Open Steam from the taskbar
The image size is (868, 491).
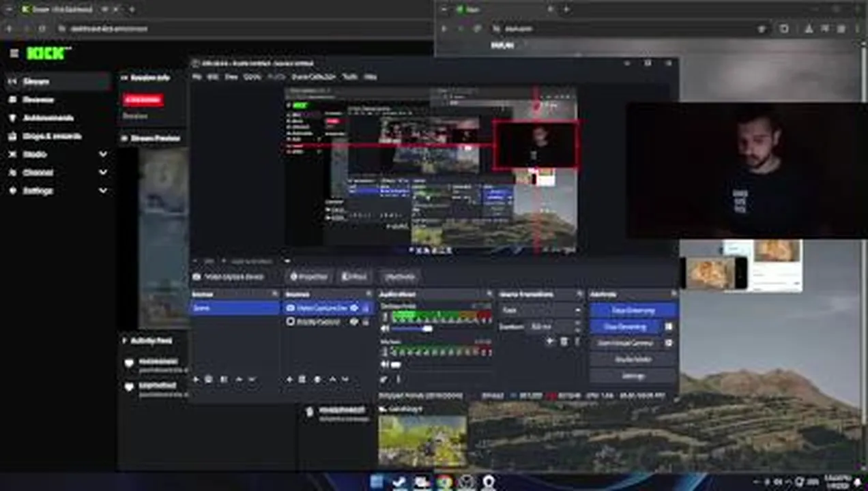click(x=399, y=482)
